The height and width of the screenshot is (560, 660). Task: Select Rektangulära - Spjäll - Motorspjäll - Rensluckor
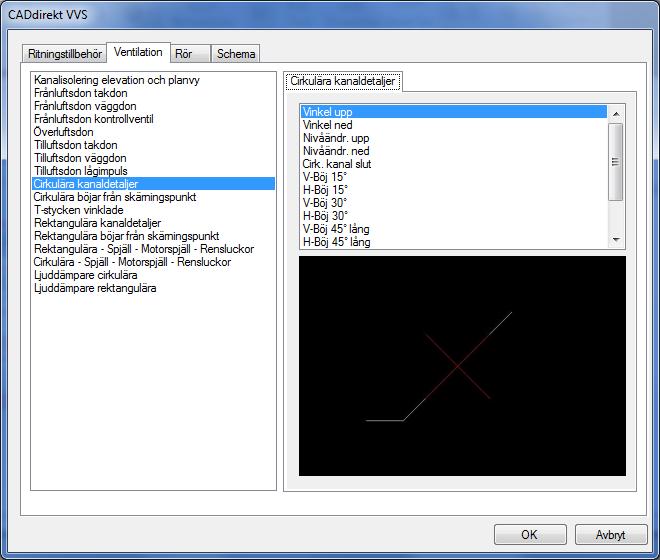(153, 249)
